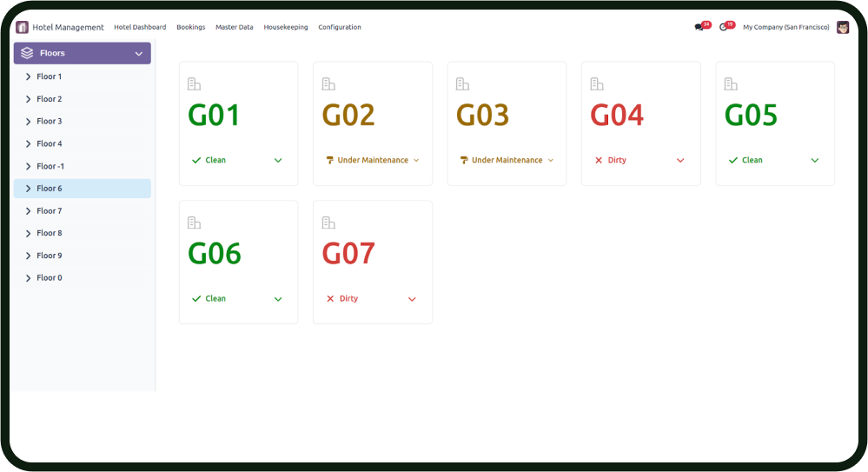
Task: Open the activities clock icon
Action: tap(724, 27)
